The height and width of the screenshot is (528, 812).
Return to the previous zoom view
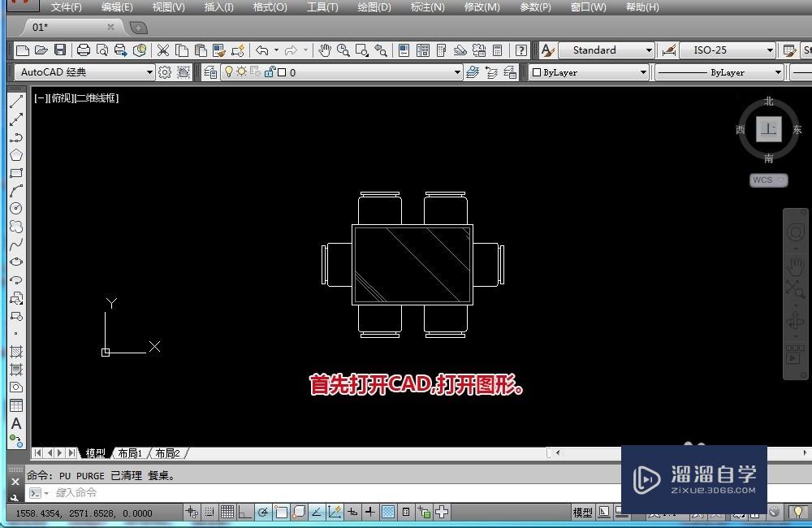point(381,50)
